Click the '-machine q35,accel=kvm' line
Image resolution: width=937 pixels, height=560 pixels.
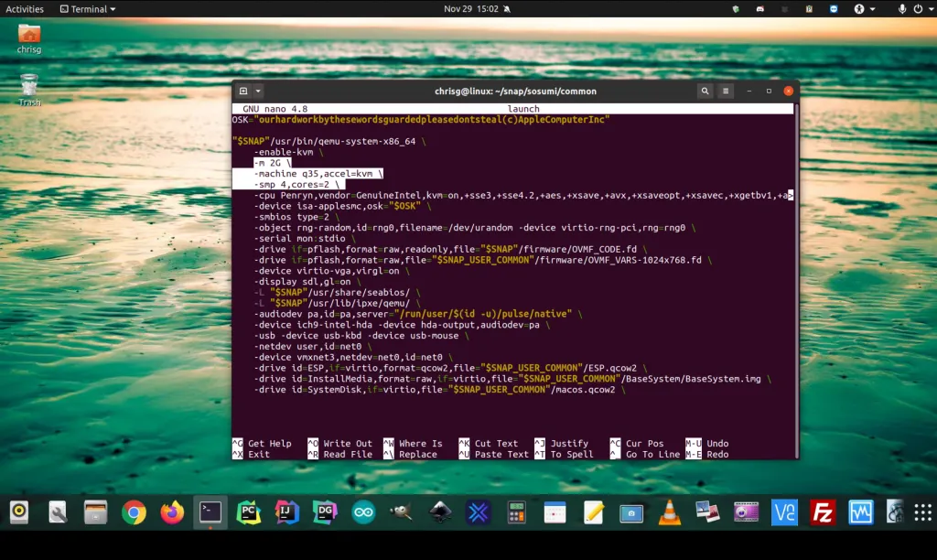(x=318, y=173)
